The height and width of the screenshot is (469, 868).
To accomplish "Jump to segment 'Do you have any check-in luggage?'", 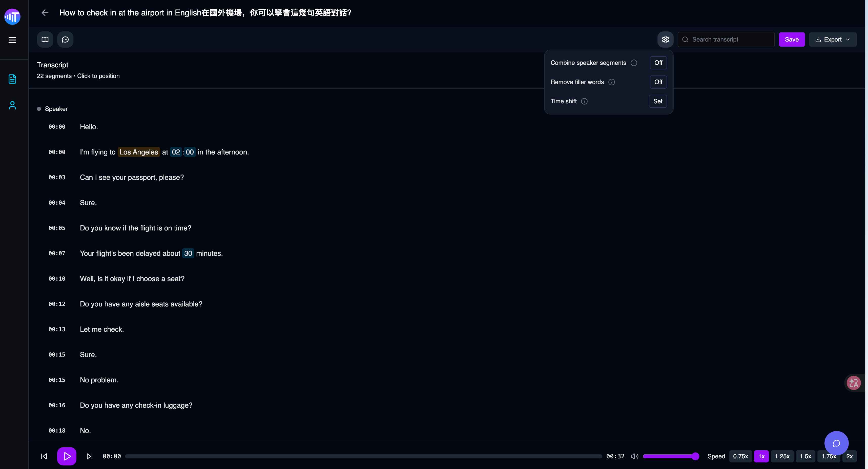I will coord(136,405).
